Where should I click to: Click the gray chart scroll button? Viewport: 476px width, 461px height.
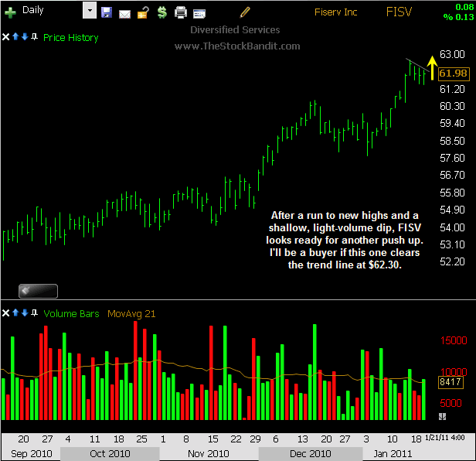[39, 291]
